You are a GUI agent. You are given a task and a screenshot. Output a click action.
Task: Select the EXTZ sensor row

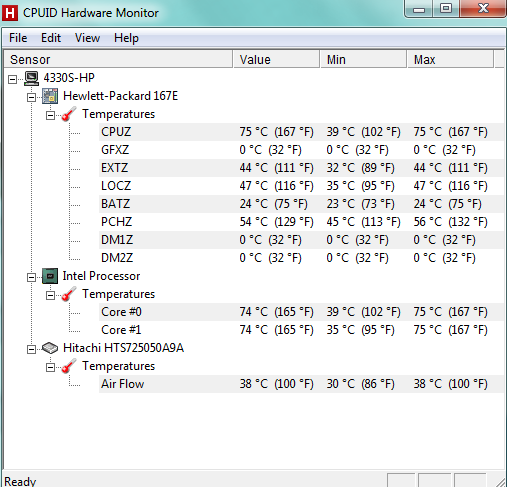(301, 168)
